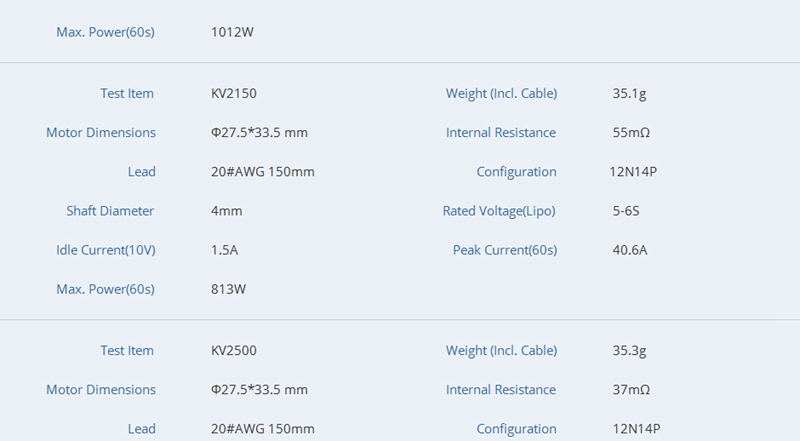
Task: Click the 1012W max power value
Action: click(233, 32)
